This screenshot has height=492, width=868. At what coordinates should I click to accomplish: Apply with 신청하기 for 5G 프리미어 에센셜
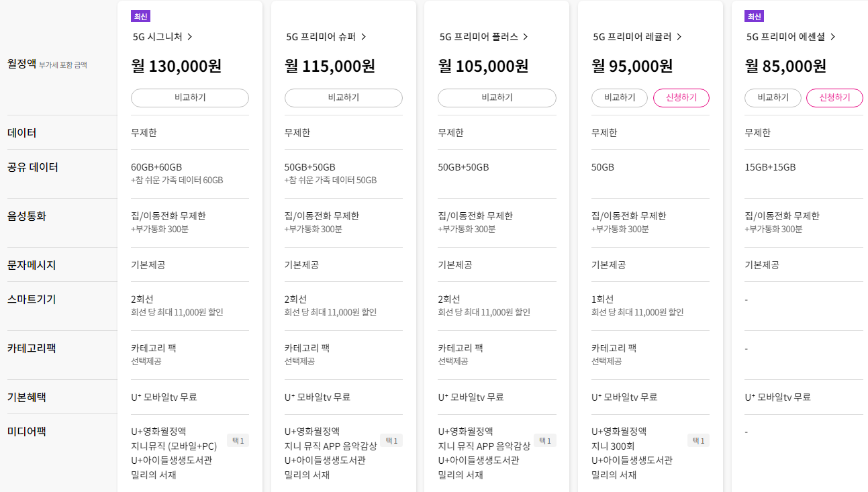[834, 98]
